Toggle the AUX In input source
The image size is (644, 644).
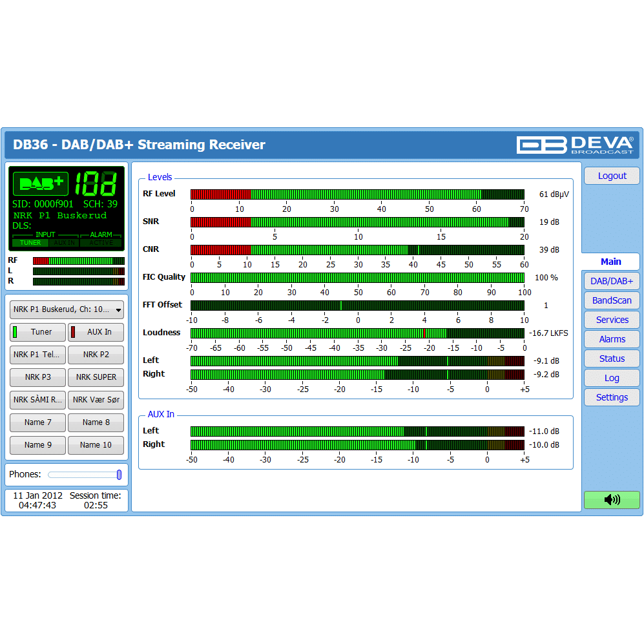tap(96, 332)
